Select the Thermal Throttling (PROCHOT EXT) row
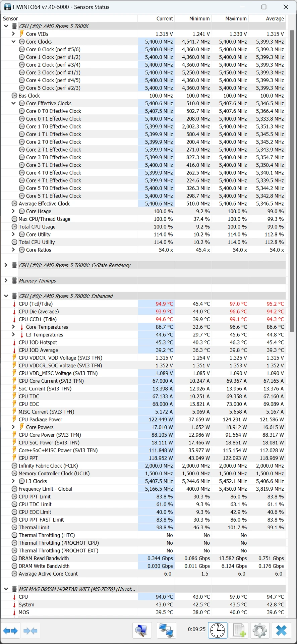The width and height of the screenshot is (297, 644). pyautogui.click(x=143, y=550)
